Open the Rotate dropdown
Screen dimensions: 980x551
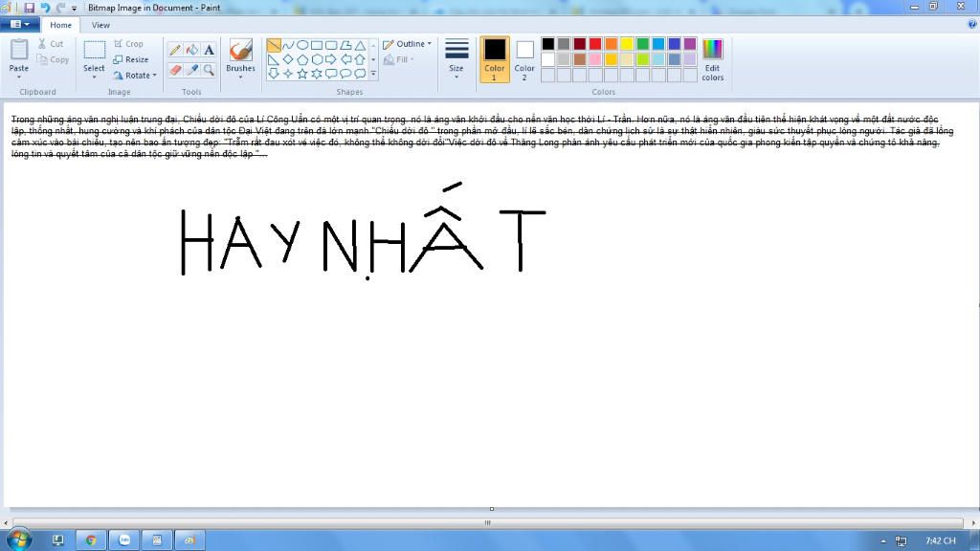tap(135, 75)
